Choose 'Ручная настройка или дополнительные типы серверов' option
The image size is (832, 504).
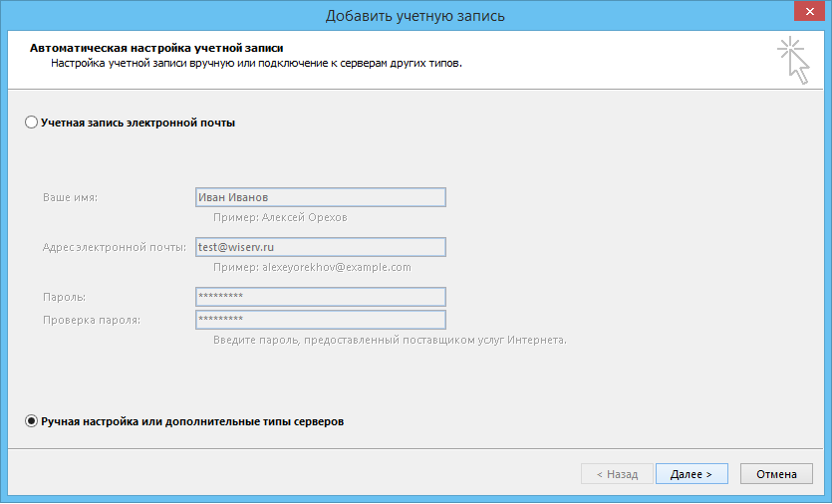(31, 421)
